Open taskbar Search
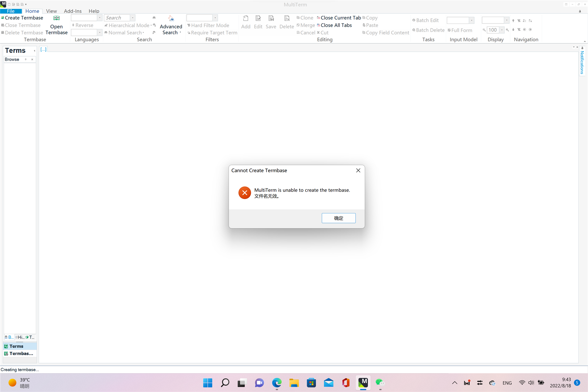 point(225,383)
